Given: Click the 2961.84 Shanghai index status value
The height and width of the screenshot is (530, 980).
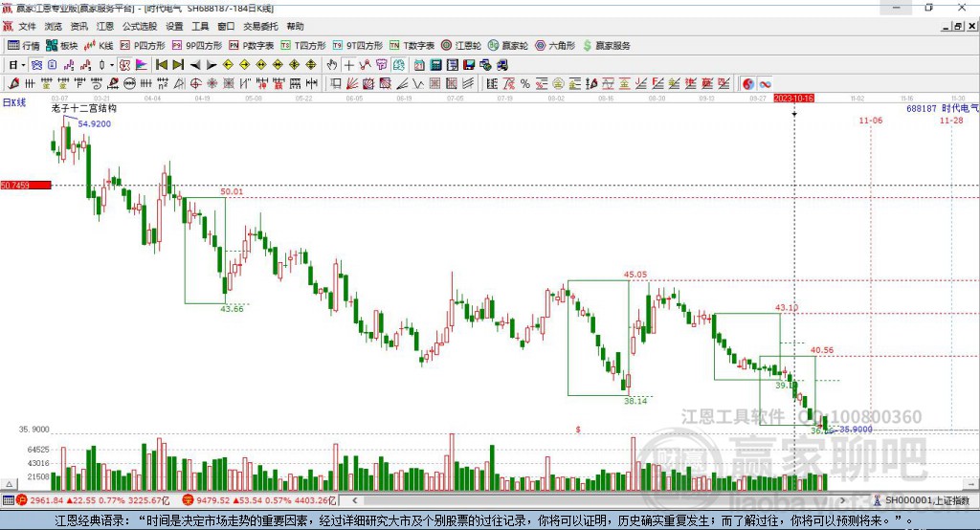Looking at the screenshot, I should pyautogui.click(x=46, y=500).
